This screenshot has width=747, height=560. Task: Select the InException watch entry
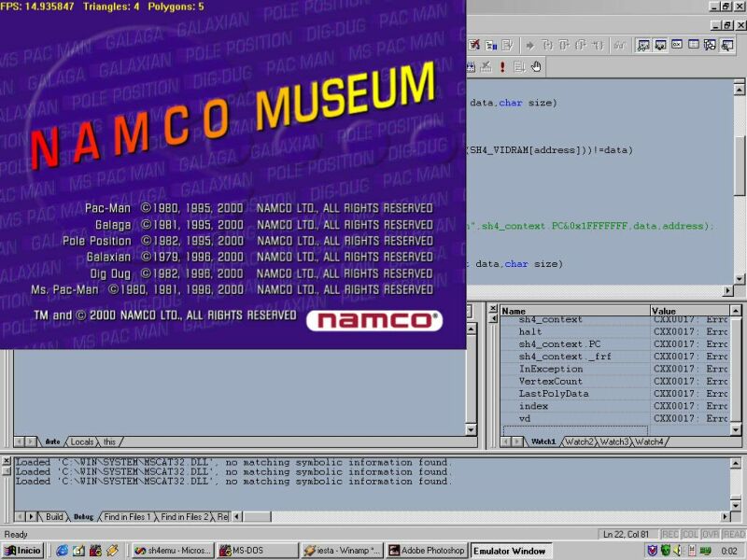coord(614,369)
